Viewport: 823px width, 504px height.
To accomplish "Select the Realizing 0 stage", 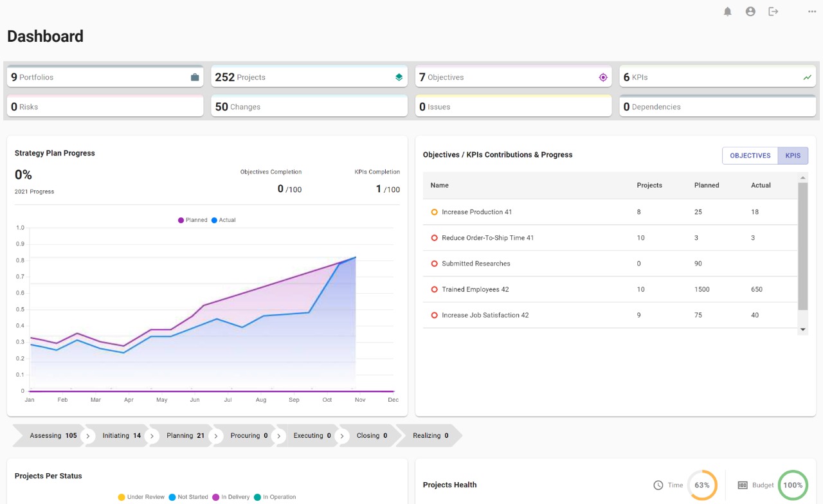I will 431,436.
